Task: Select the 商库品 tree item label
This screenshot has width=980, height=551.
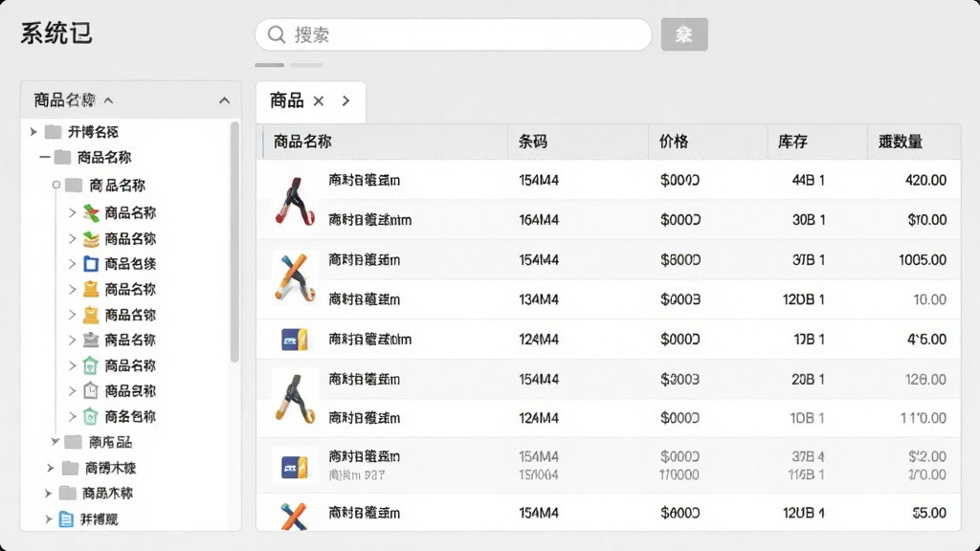Action: click(110, 442)
